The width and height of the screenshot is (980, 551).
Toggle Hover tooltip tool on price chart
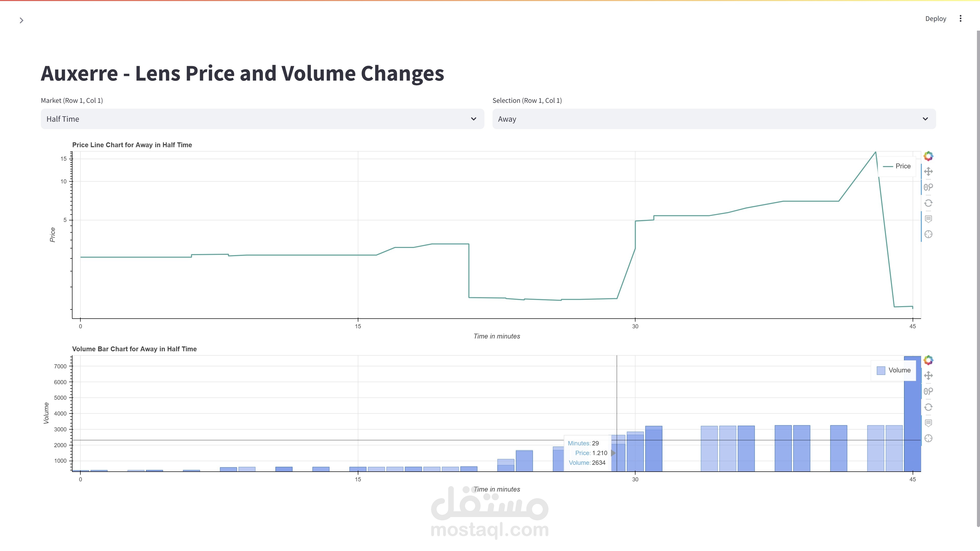pyautogui.click(x=928, y=219)
